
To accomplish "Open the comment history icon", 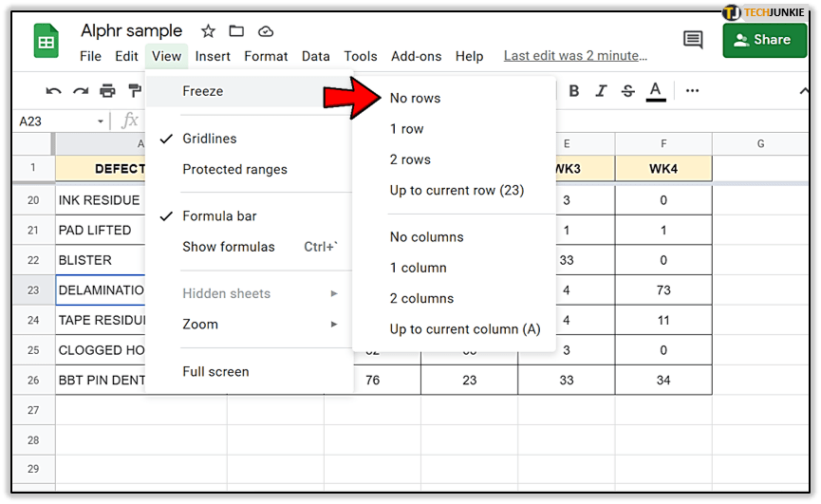I will pos(693,40).
